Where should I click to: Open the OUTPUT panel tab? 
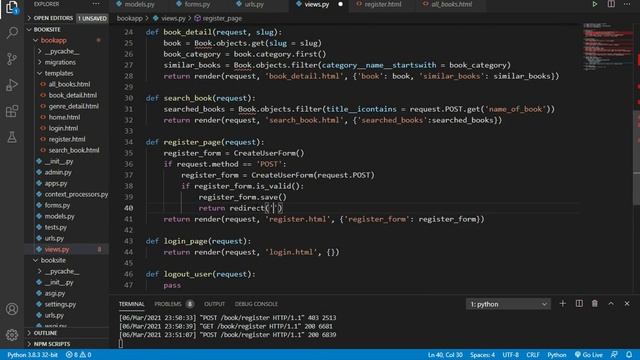(214, 304)
